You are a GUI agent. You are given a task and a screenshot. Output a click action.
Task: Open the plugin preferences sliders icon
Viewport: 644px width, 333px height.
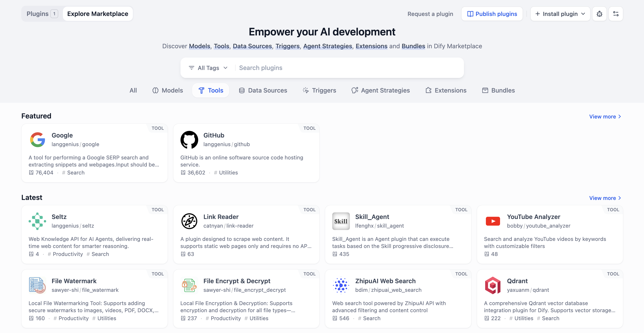tap(615, 14)
